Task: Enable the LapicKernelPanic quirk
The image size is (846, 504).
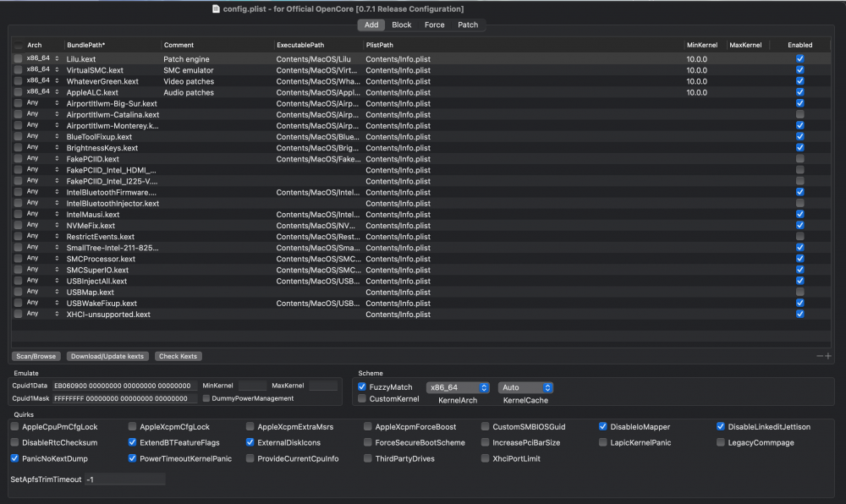Action: click(602, 442)
